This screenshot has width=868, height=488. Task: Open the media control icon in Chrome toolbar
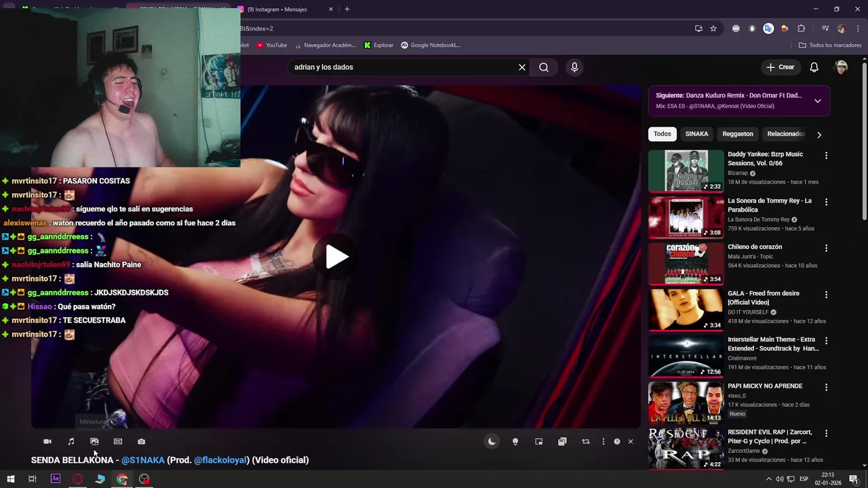click(825, 28)
